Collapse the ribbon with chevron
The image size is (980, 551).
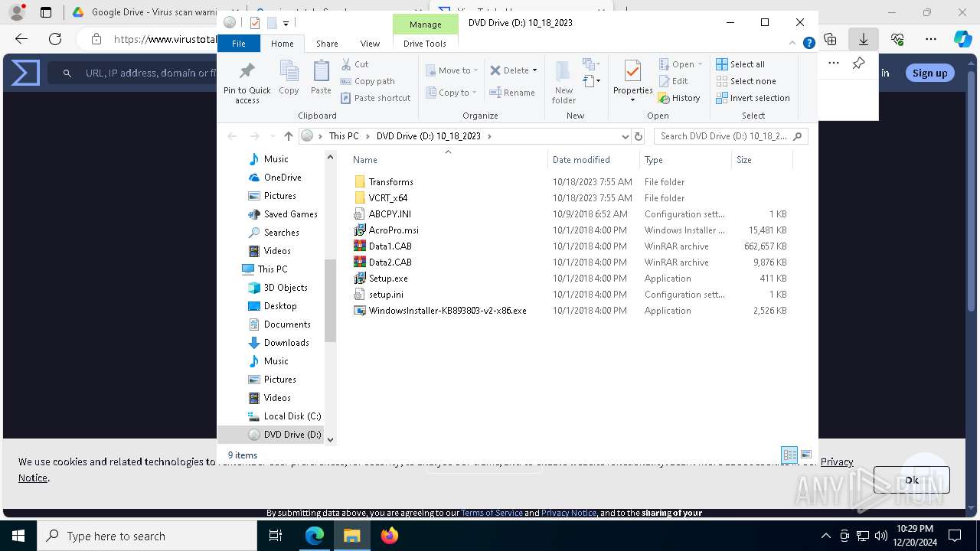(792, 44)
